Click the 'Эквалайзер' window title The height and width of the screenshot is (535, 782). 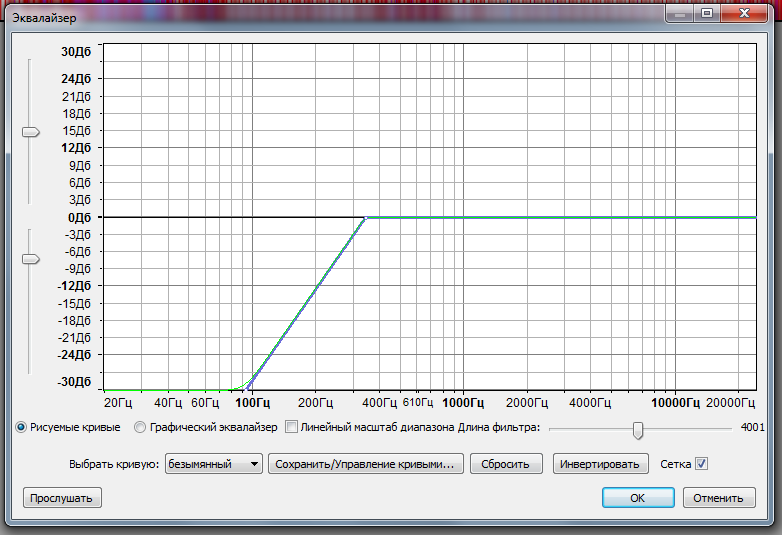pos(44,18)
